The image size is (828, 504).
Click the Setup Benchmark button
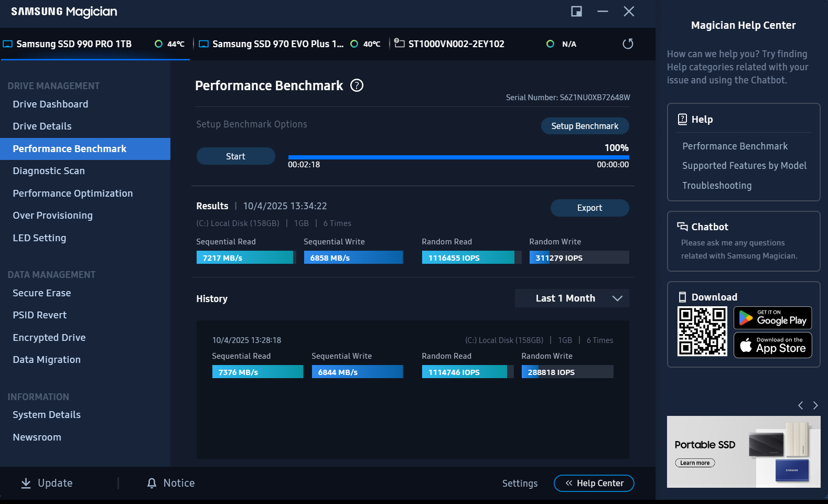click(585, 126)
